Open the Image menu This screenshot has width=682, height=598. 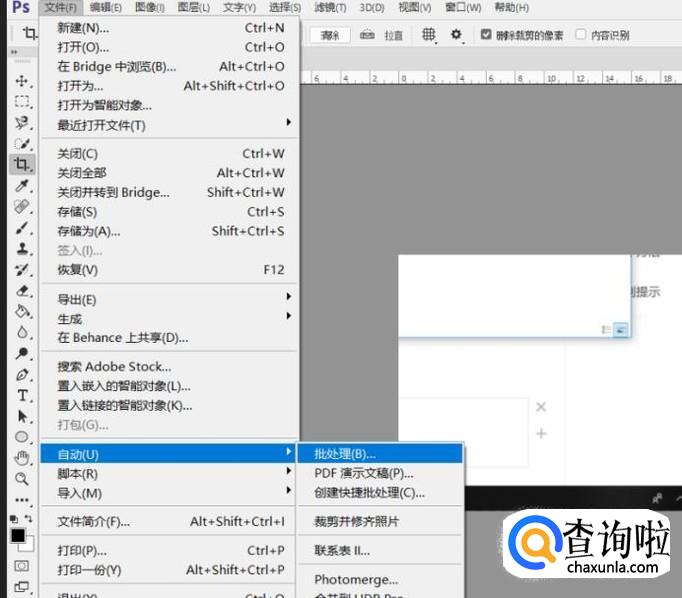pos(150,7)
